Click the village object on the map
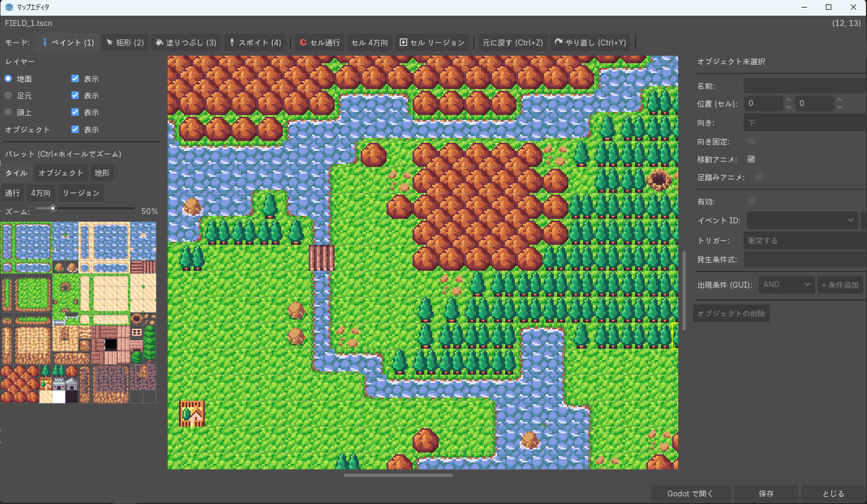Viewport: 867px width, 504px height. coord(192,414)
